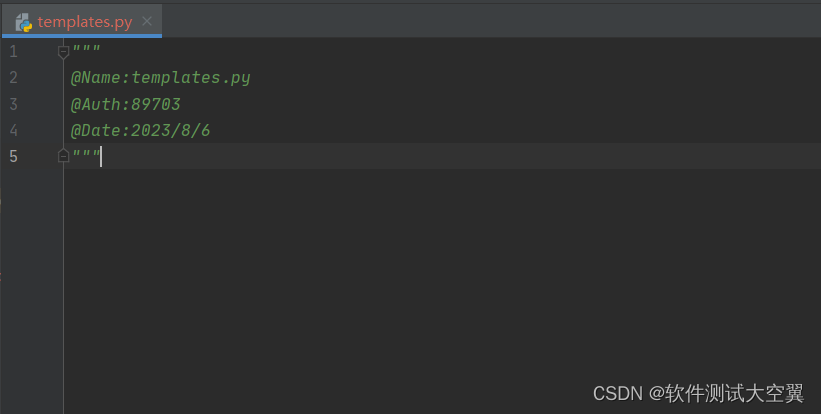821x414 pixels.
Task: Click line number 1 in the gutter
Action: tap(13, 51)
